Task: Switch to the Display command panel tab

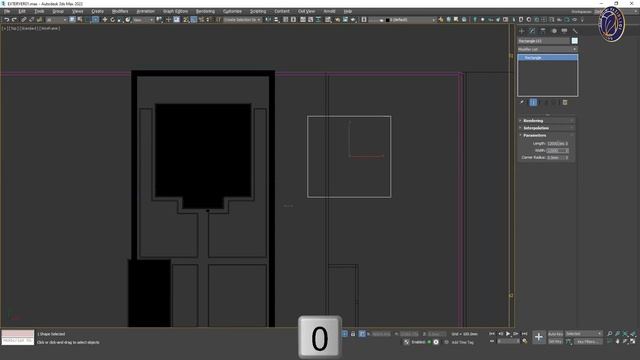Action: click(x=564, y=31)
